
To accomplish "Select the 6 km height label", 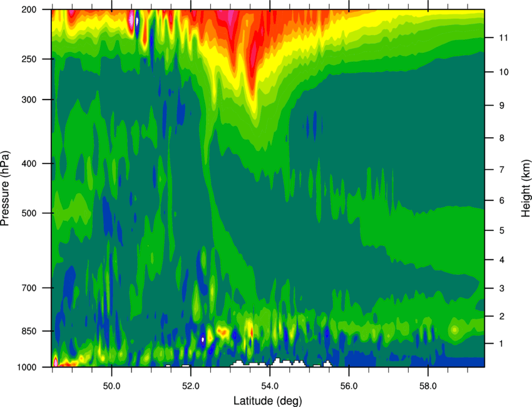I will pyautogui.click(x=502, y=200).
